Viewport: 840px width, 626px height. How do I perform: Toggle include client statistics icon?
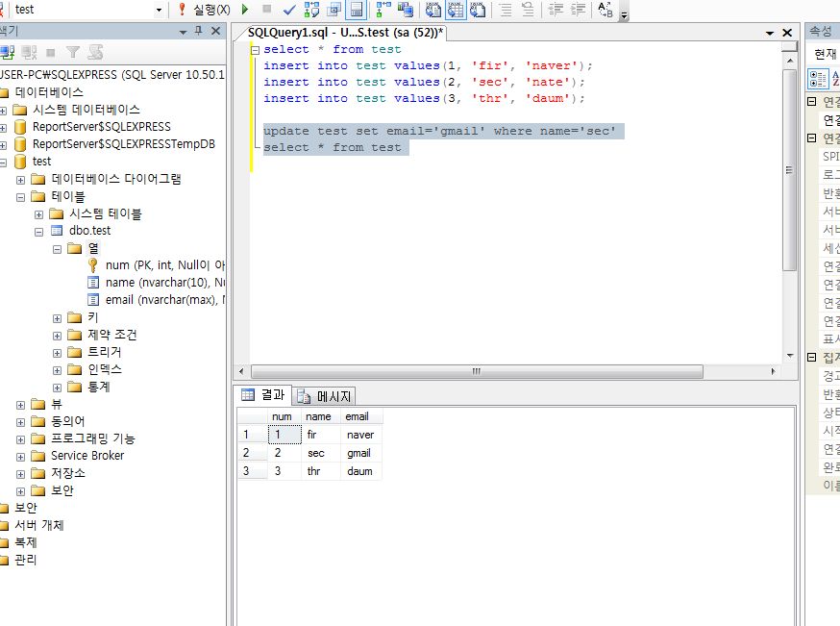coord(406,9)
